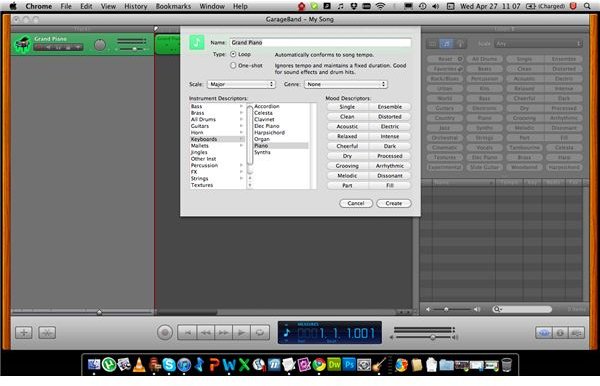Toggle the Cycle loop button
Image resolution: width=600 pixels, height=386 pixels.
(x=260, y=332)
